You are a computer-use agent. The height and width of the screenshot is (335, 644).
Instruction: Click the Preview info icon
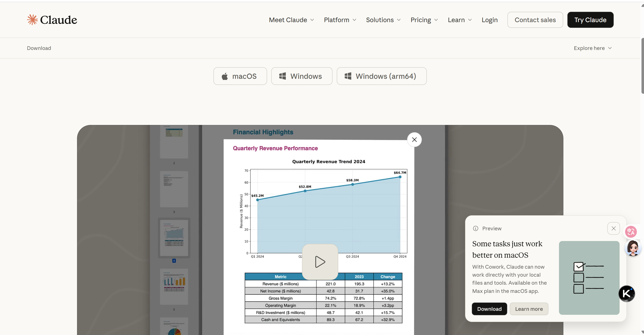(x=475, y=228)
